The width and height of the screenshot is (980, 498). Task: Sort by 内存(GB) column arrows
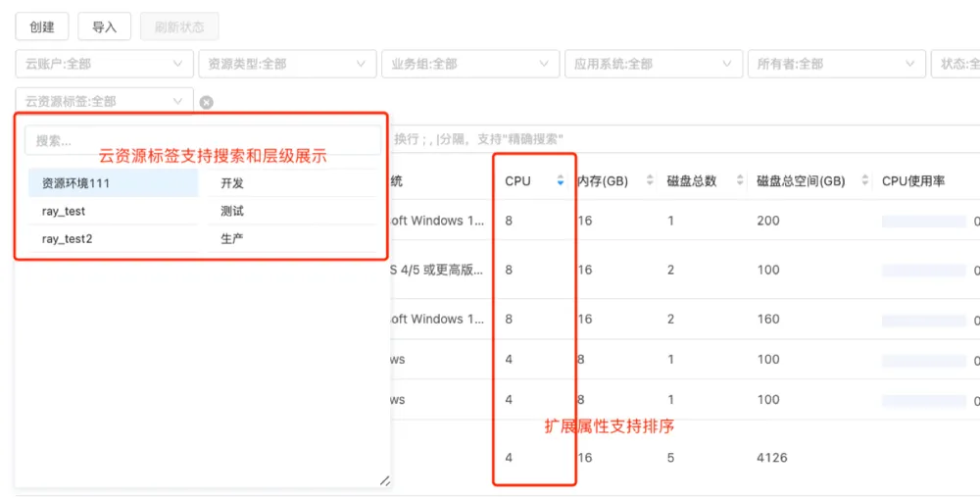click(650, 181)
